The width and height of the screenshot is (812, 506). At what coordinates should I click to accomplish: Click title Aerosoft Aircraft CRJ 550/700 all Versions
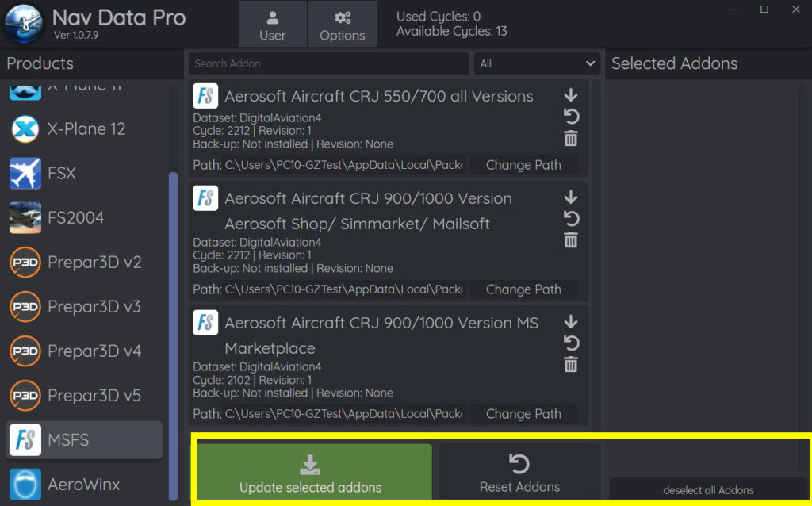(379, 96)
